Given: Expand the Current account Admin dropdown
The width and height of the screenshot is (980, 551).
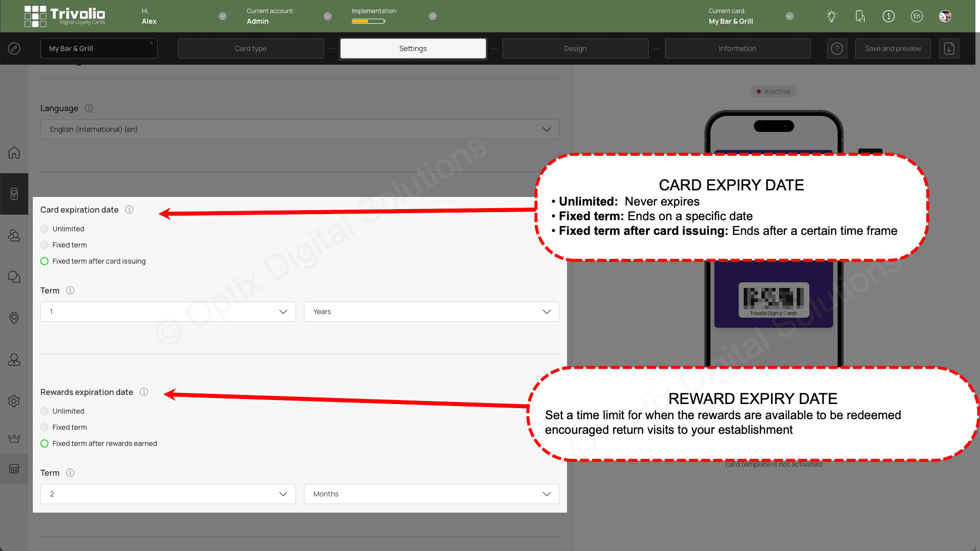Looking at the screenshot, I should (x=328, y=16).
